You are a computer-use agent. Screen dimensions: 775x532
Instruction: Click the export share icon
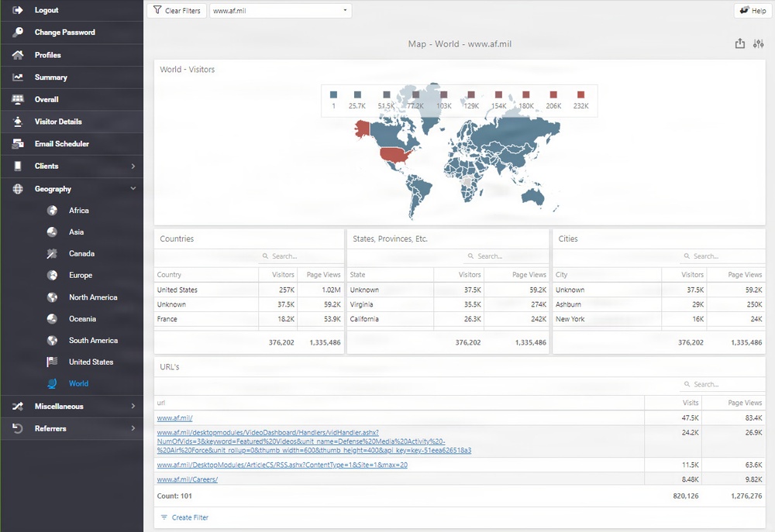point(739,43)
